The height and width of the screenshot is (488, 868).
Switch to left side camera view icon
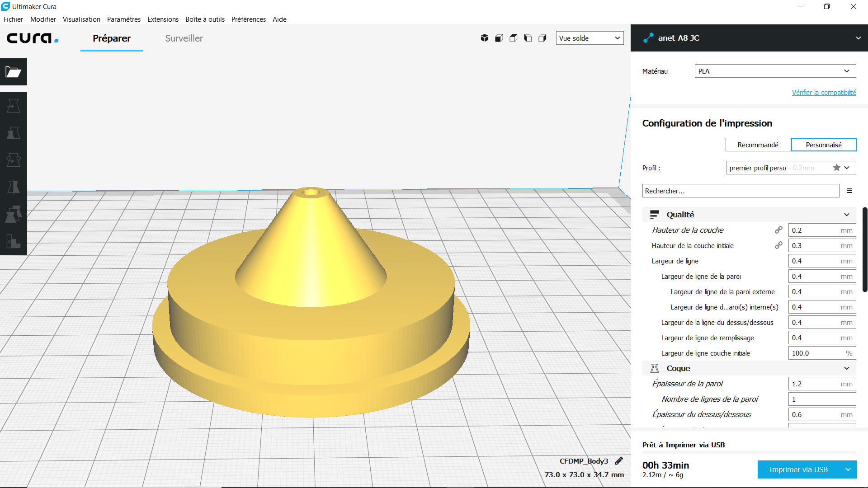(528, 38)
